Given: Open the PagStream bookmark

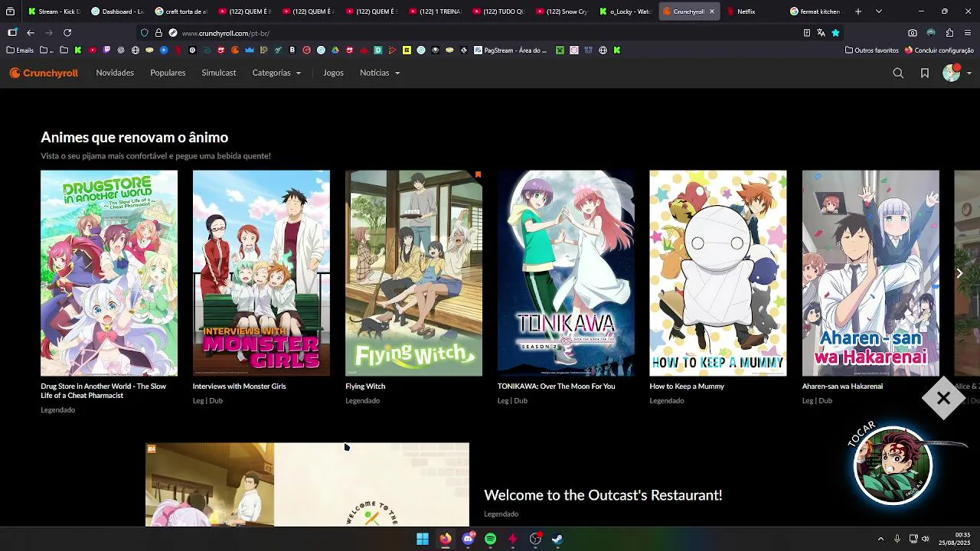Looking at the screenshot, I should click(x=511, y=51).
